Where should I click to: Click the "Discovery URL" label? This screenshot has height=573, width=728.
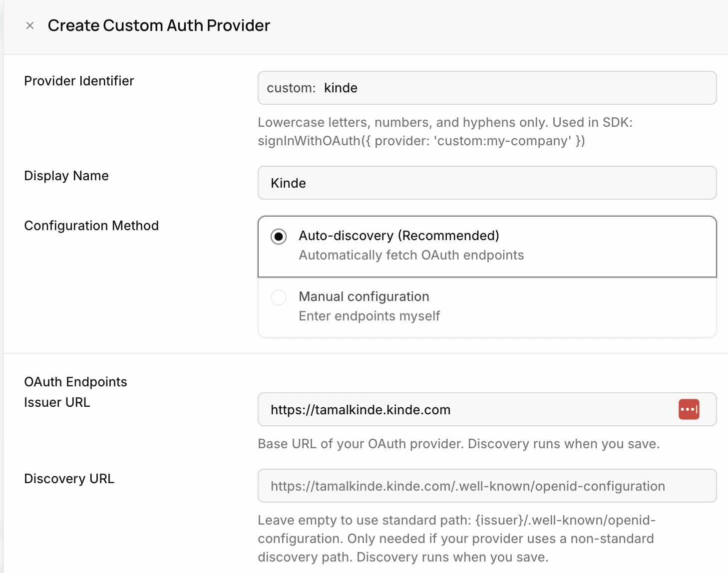[x=69, y=479]
